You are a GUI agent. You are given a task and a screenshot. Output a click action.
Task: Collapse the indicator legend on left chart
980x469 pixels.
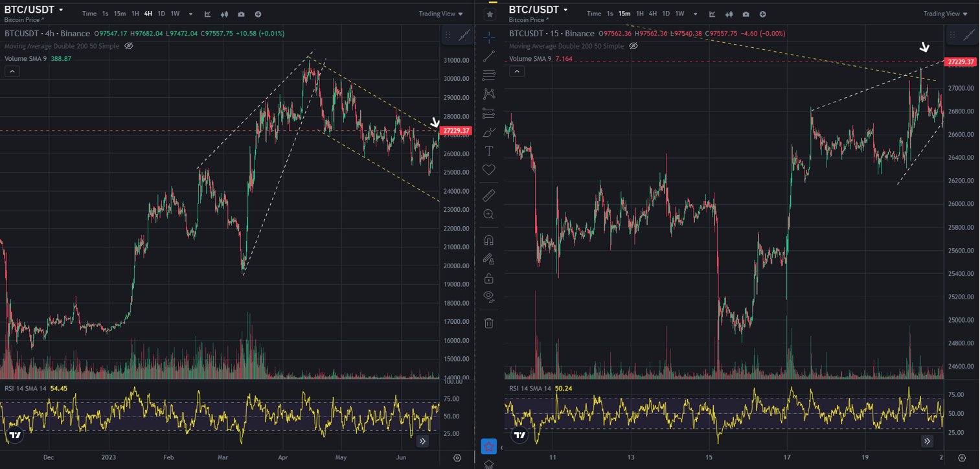point(12,71)
